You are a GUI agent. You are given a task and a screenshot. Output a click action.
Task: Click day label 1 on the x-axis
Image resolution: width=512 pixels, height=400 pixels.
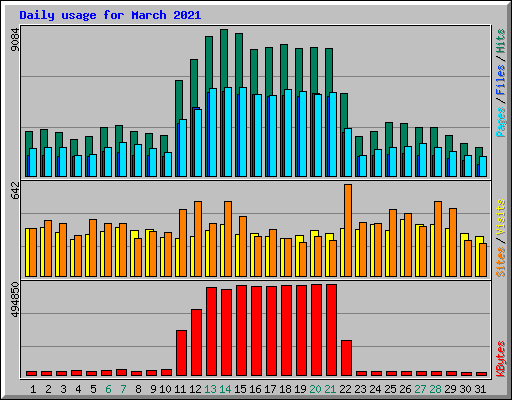coord(33,389)
